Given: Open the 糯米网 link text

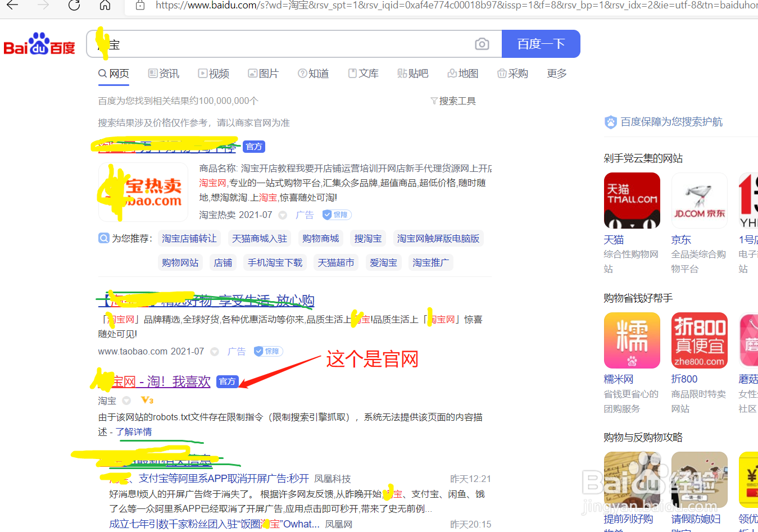Looking at the screenshot, I should click(619, 379).
